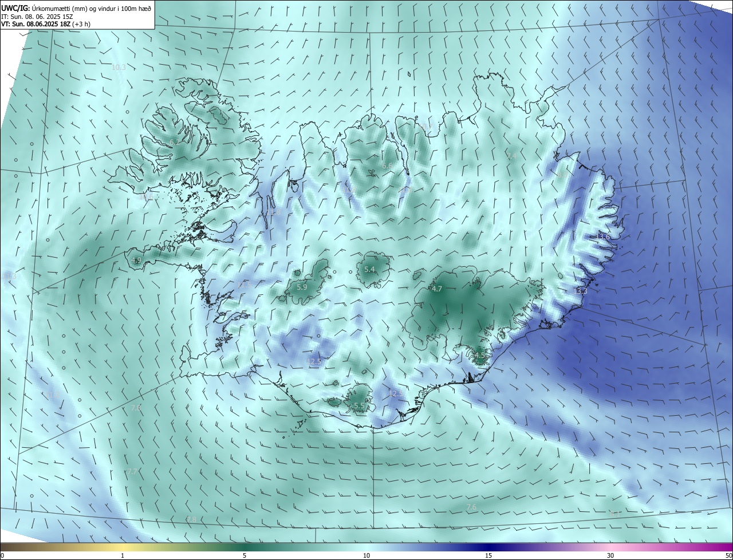Click the 13.3 value label on the east coast

[x=580, y=291]
